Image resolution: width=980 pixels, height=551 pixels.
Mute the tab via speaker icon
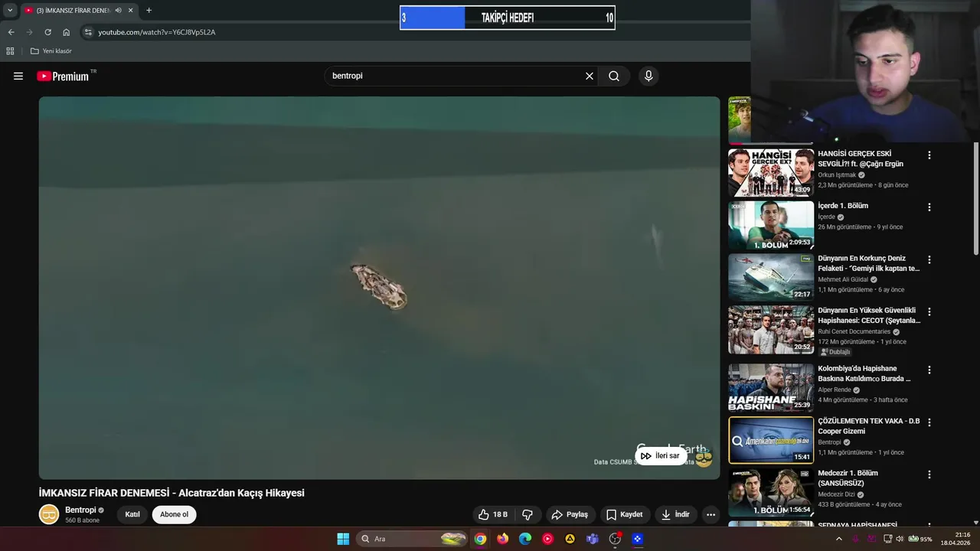118,11
